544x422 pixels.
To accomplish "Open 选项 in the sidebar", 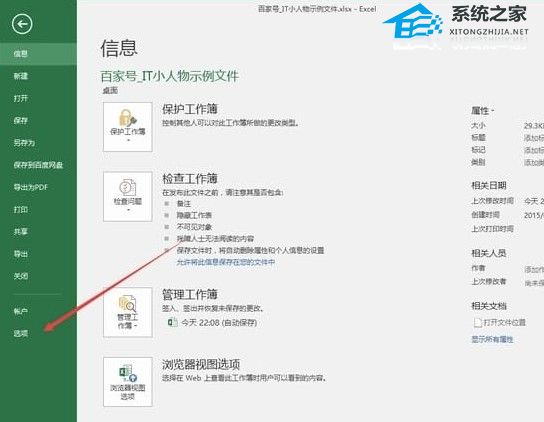I will pos(21,334).
